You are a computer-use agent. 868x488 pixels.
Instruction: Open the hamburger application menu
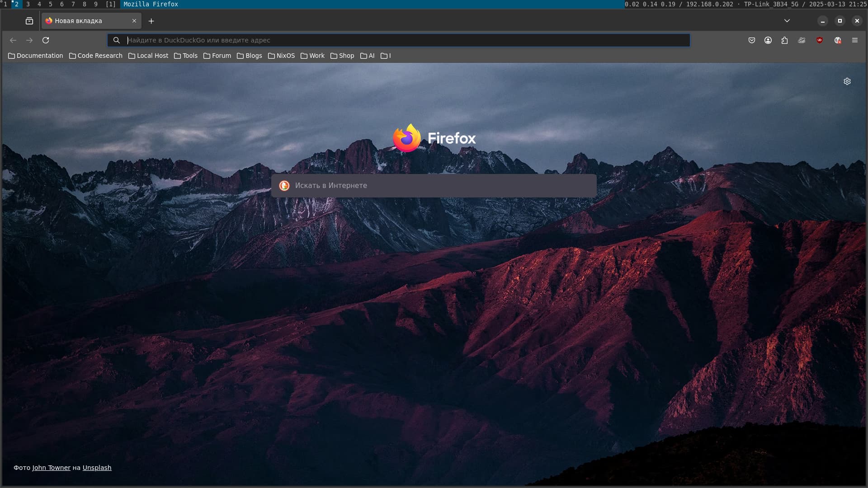[x=854, y=40]
